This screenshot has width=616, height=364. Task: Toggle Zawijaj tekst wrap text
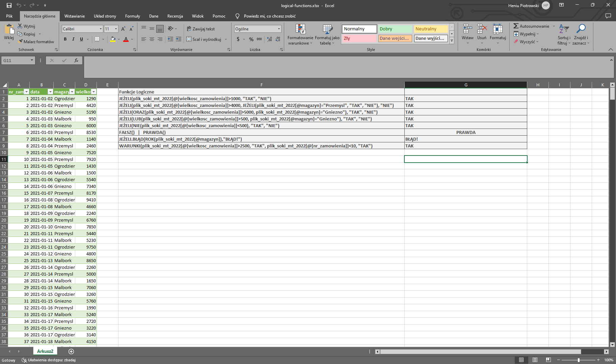201,29
